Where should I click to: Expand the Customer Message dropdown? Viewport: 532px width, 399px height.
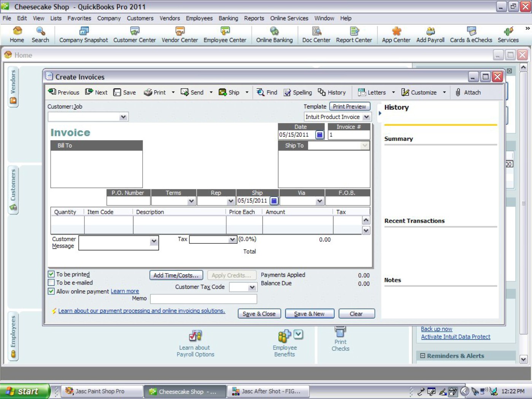(154, 241)
